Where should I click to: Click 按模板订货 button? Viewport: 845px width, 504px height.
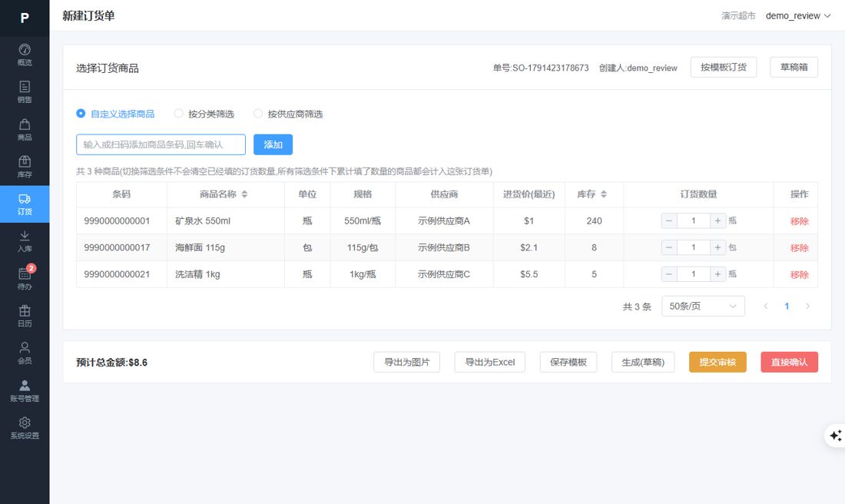[x=723, y=68]
